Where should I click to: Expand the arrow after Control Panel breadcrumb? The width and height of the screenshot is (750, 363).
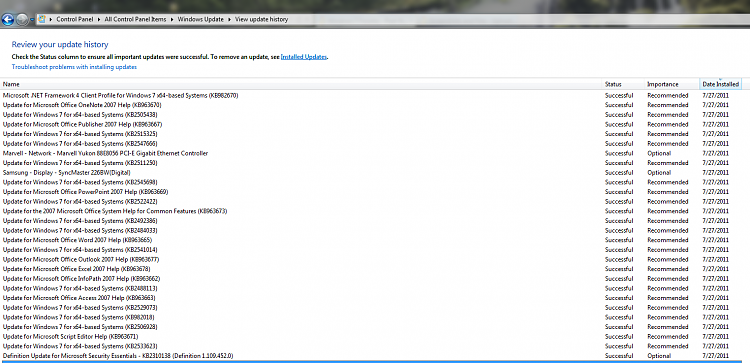(x=99, y=20)
